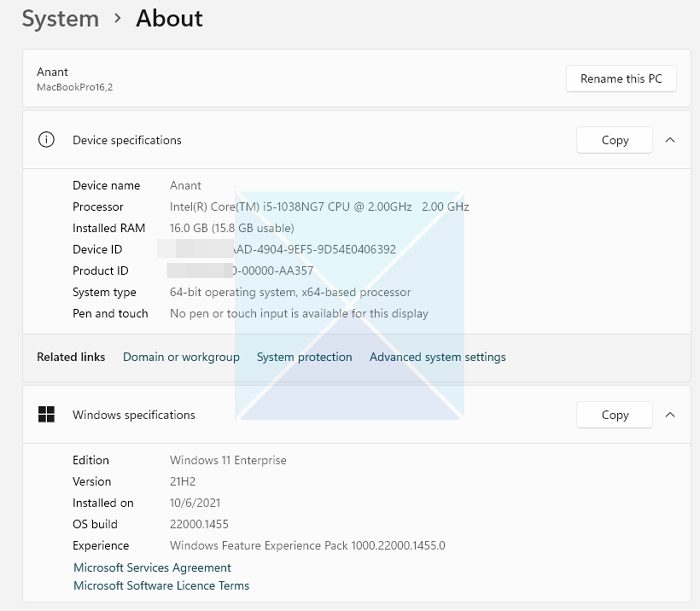Click the Pen and touch label
The height and width of the screenshot is (611, 700).
(110, 314)
